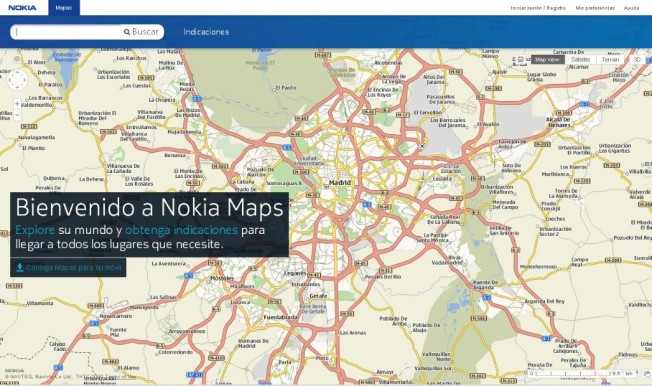The height and width of the screenshot is (386, 652).
Task: Zoom out with the minus button
Action: pyautogui.click(x=17, y=115)
